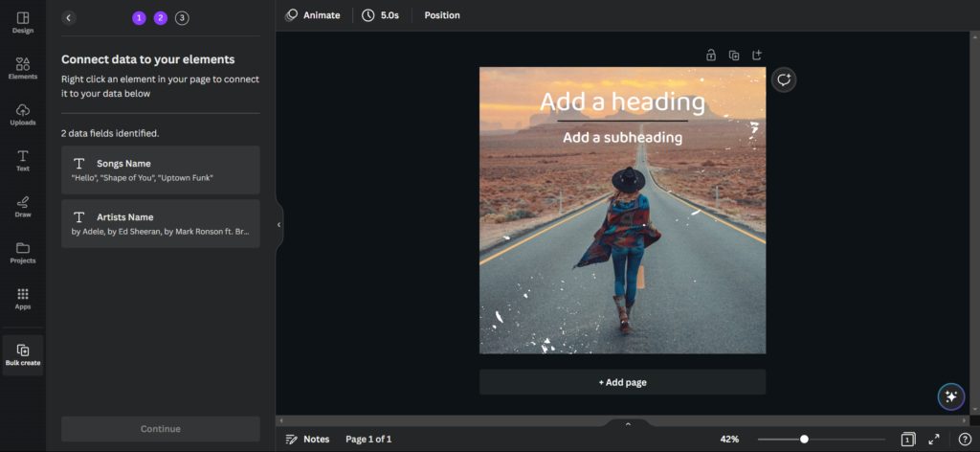The height and width of the screenshot is (452, 980).
Task: Go back with the left arrow button
Action: click(x=69, y=18)
